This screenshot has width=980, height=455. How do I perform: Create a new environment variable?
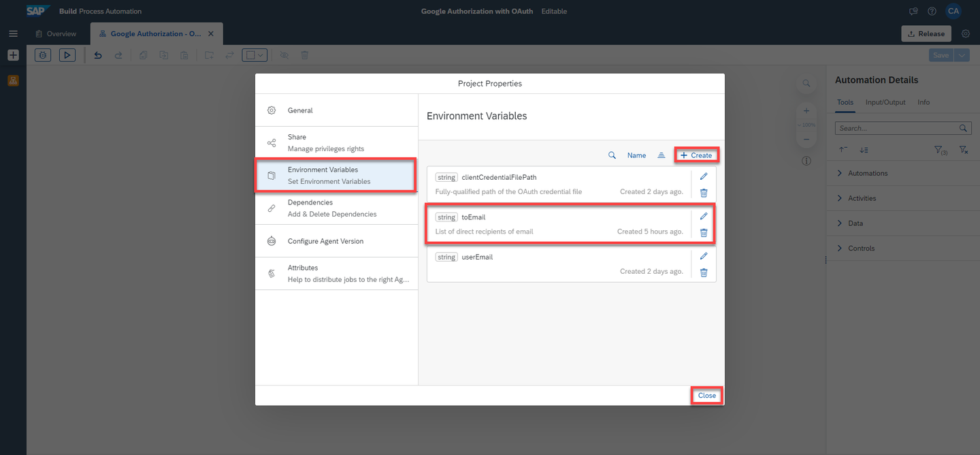point(696,155)
